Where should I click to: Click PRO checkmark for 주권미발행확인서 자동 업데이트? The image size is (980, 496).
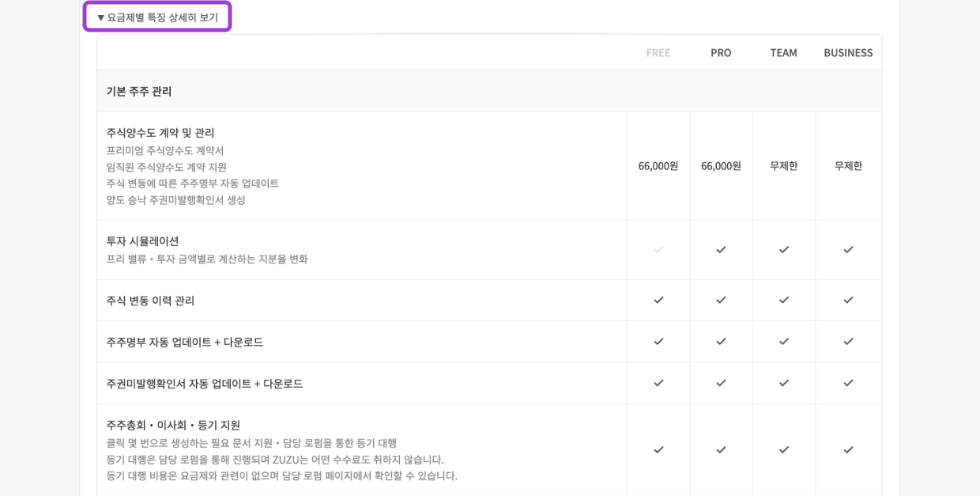721,383
